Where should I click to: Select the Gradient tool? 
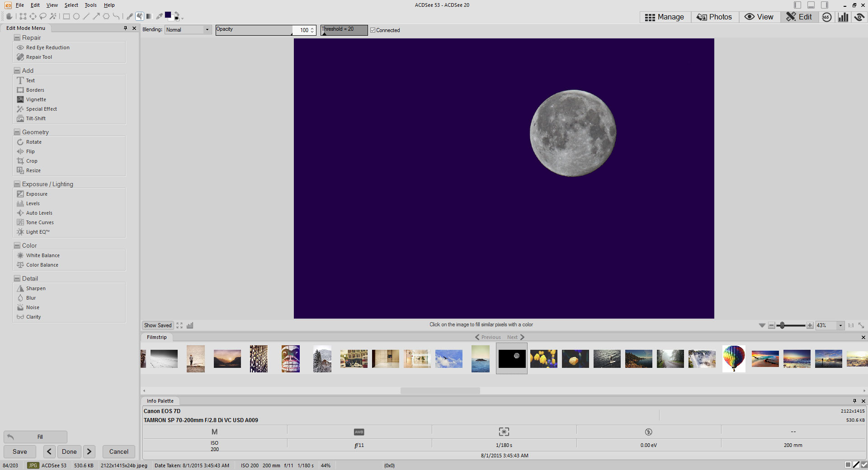click(149, 17)
